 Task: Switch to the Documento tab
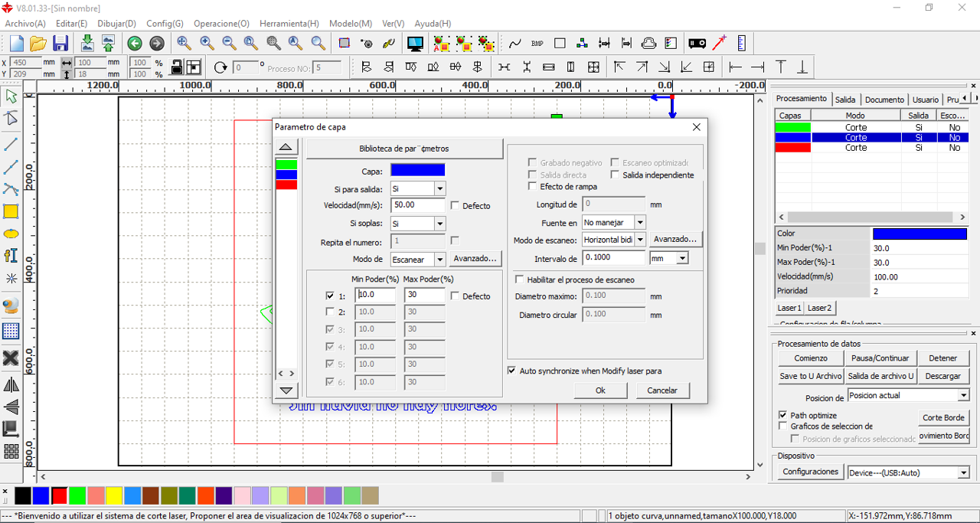(x=884, y=100)
